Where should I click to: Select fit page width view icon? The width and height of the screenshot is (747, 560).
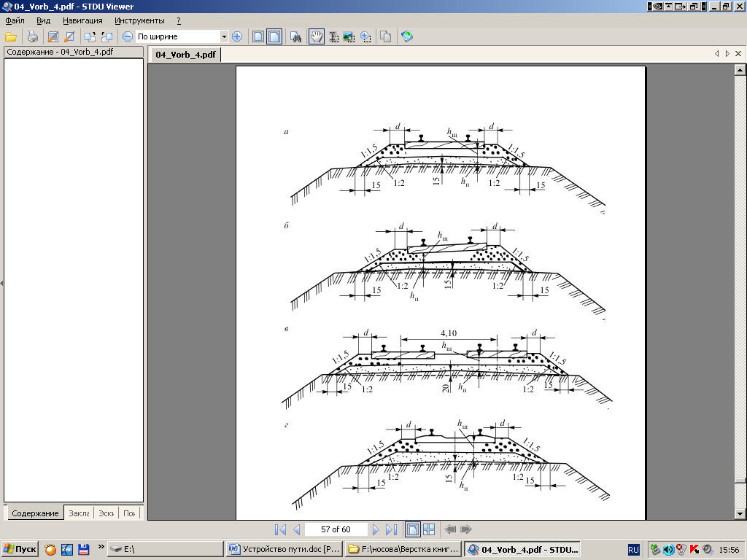(274, 36)
